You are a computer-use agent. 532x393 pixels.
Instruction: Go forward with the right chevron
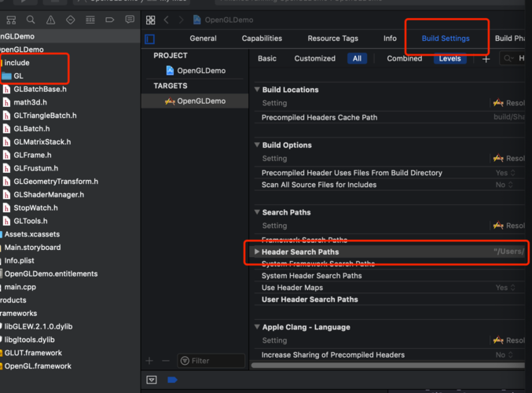[182, 20]
